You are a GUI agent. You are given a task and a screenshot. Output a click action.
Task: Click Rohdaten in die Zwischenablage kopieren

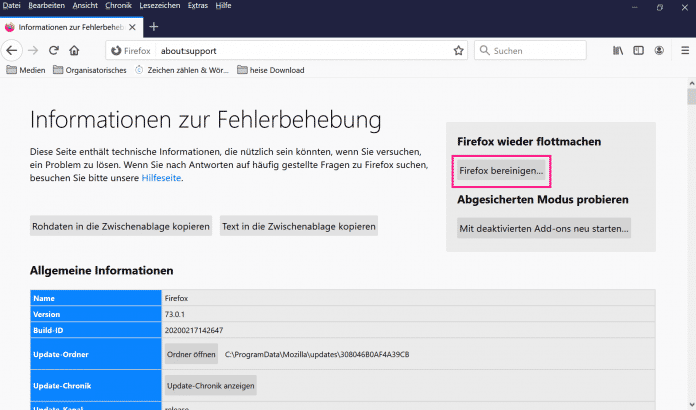(x=121, y=226)
